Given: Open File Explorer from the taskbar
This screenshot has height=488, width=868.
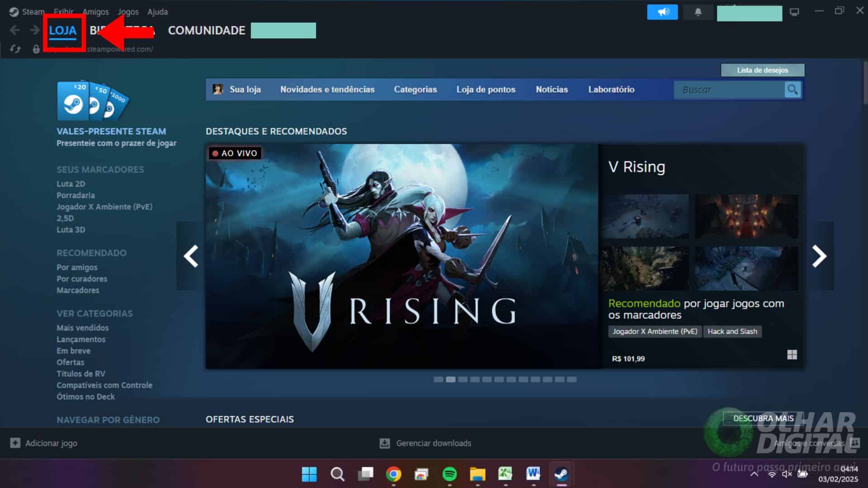Looking at the screenshot, I should point(477,474).
